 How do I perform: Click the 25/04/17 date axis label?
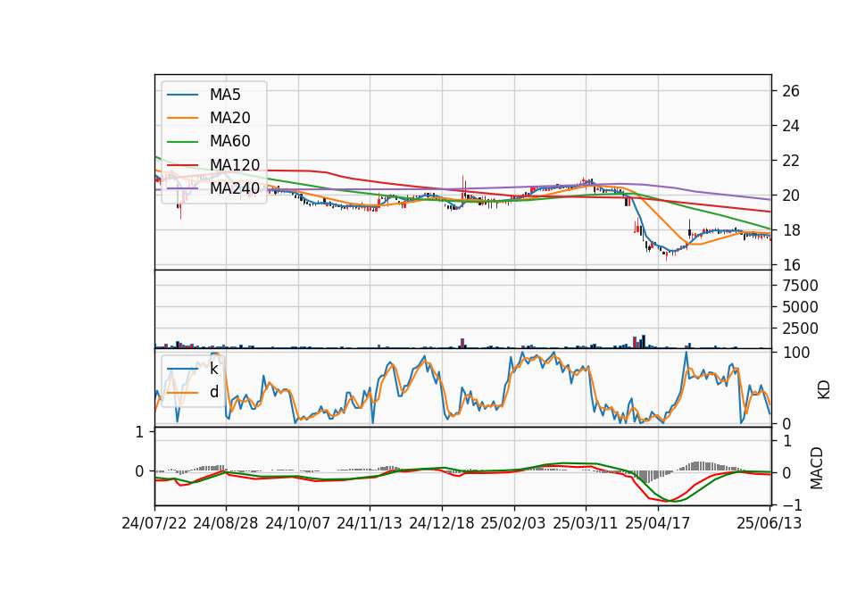click(658, 523)
